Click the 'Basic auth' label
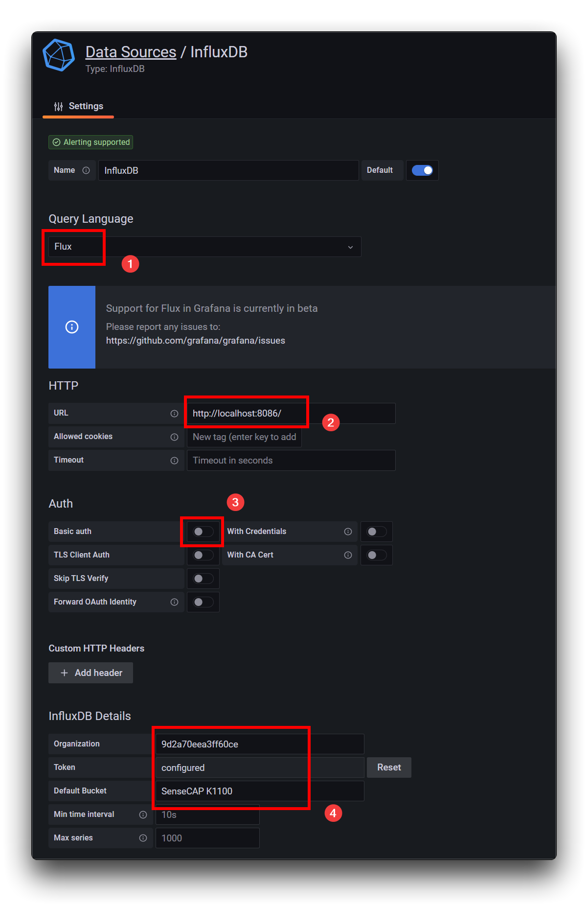The height and width of the screenshot is (907, 588). [x=72, y=532]
